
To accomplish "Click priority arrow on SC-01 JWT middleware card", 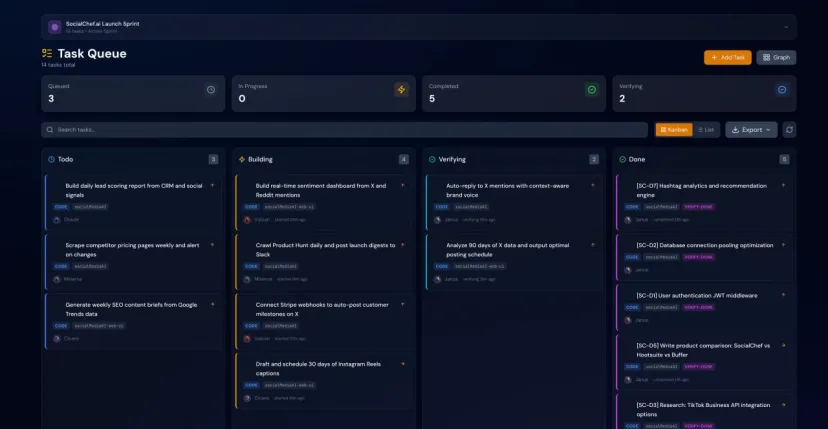I will coord(783,295).
